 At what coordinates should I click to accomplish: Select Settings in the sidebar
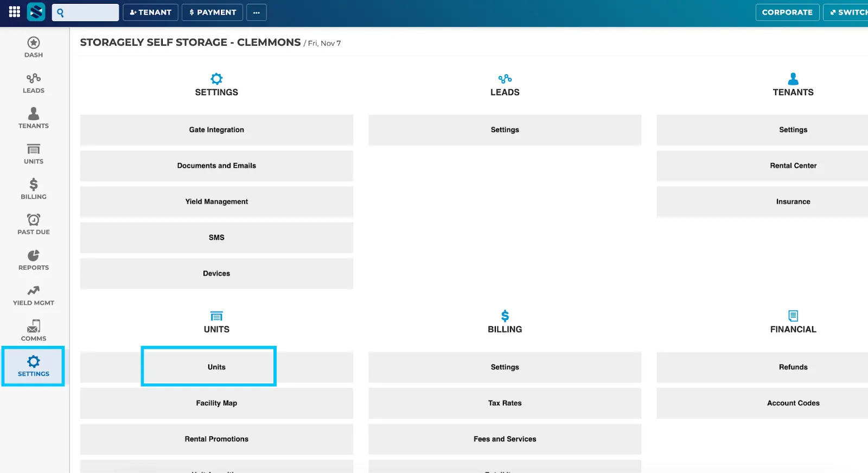pos(34,366)
